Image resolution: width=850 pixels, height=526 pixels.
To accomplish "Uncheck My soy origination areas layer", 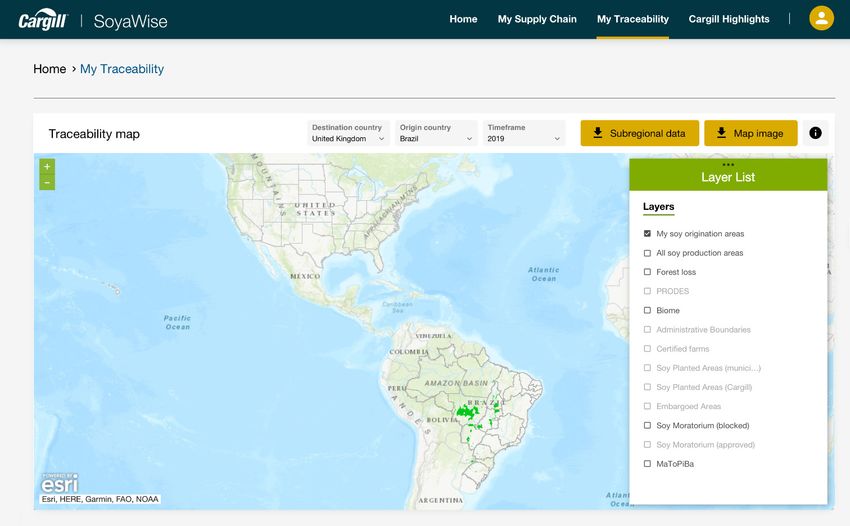I will pos(647,234).
